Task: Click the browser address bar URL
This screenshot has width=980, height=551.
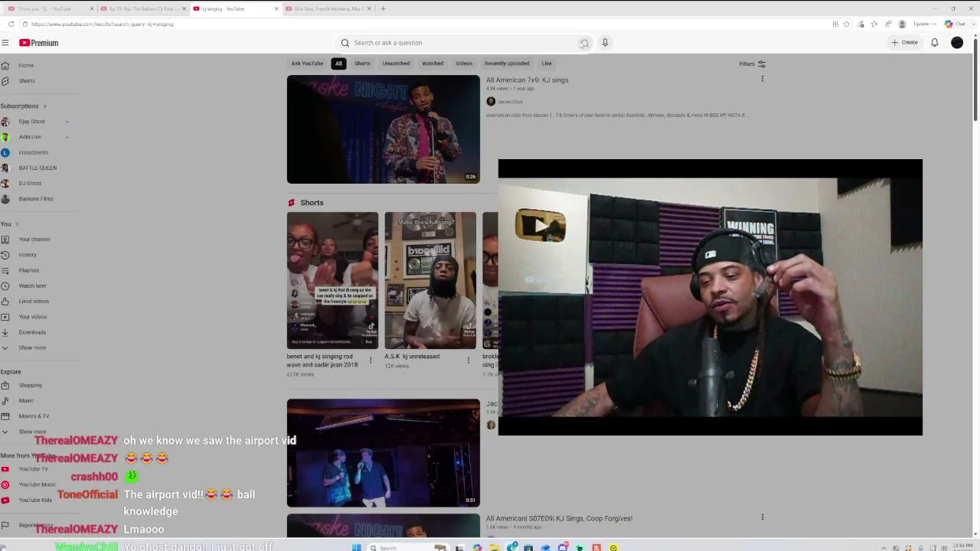Action: point(102,24)
